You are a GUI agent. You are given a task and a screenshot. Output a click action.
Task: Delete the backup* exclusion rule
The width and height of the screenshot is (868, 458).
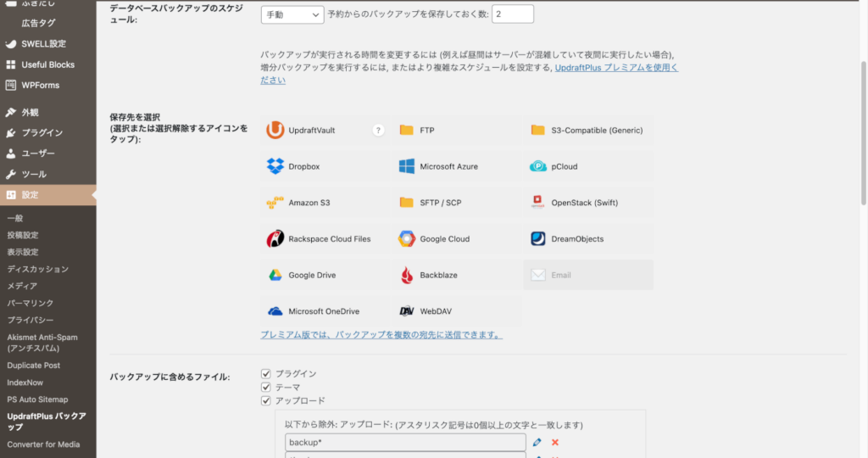point(554,443)
